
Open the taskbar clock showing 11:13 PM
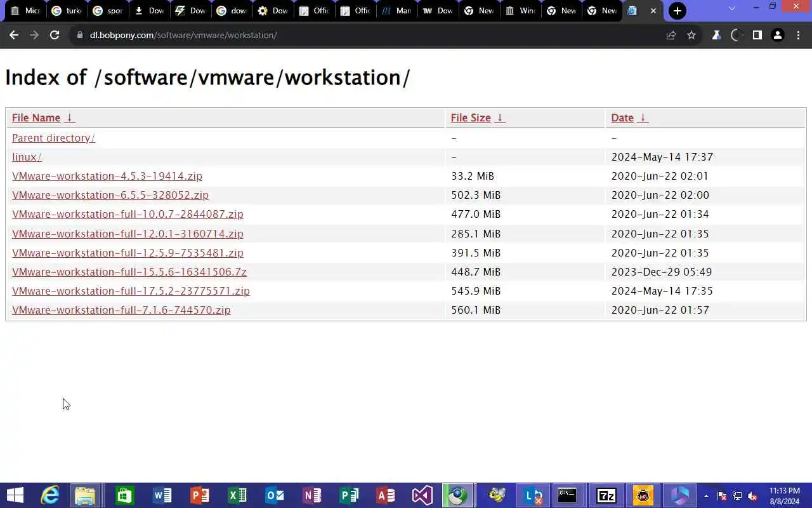[785, 496]
